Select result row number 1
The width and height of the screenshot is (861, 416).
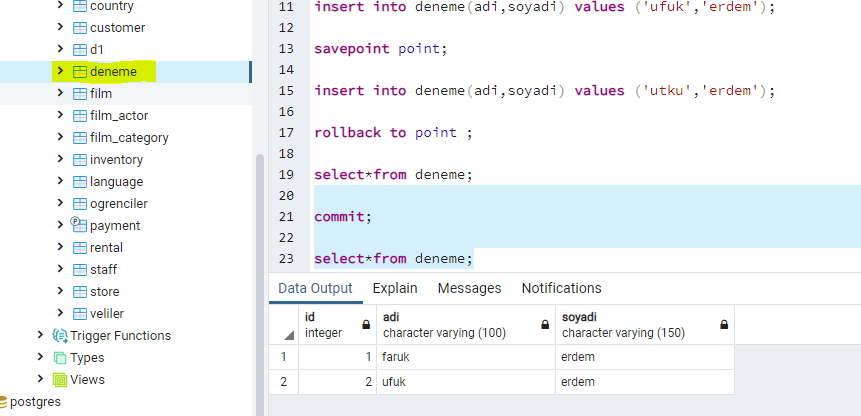[x=284, y=357]
